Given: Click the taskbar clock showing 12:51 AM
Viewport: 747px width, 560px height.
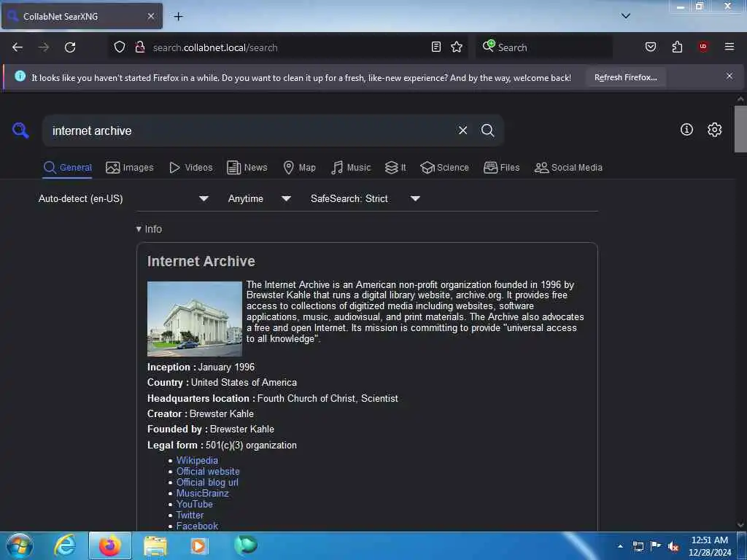Looking at the screenshot, I should [709, 546].
